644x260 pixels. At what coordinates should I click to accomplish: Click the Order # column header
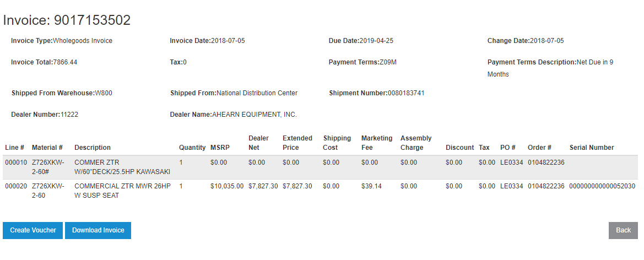click(539, 148)
